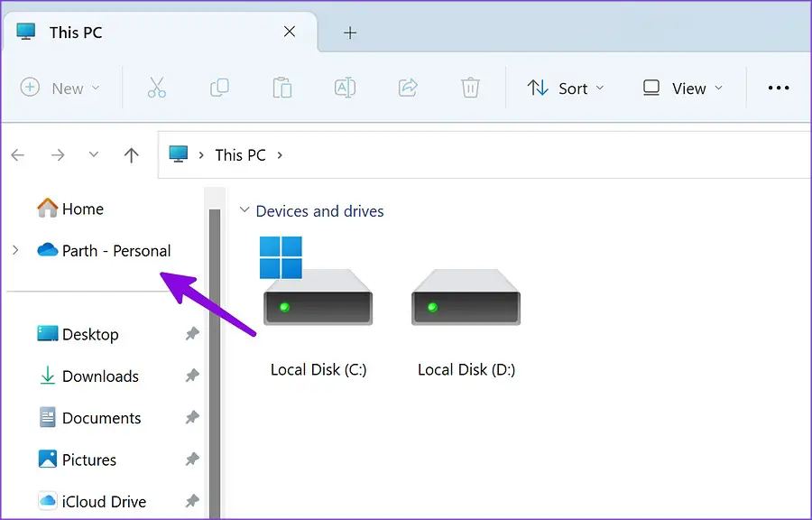Open a new tab with plus button
Screen dimensions: 812x520
tap(350, 32)
